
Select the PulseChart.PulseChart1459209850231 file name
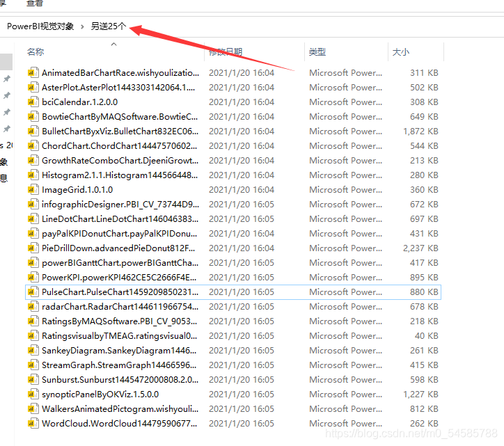point(120,292)
